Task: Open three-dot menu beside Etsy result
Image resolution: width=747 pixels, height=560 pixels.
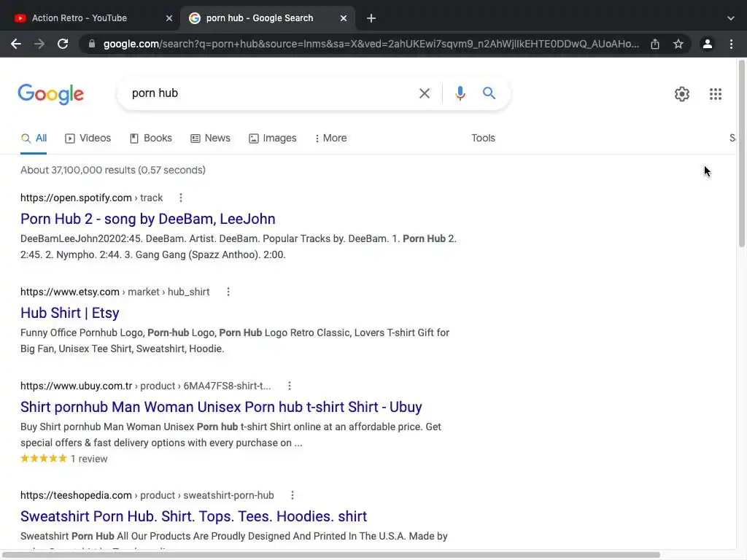Action: (x=228, y=292)
